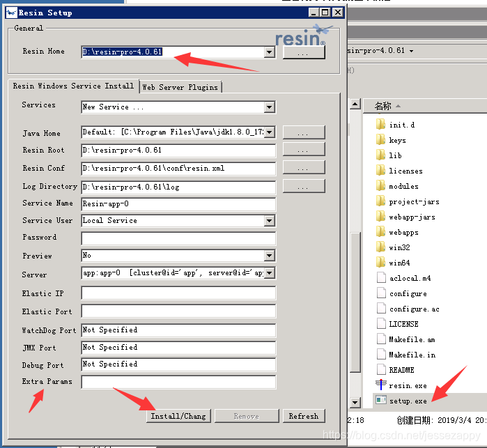Click the Extra Params input field
Image resolution: width=487 pixels, height=448 pixels.
[178, 382]
